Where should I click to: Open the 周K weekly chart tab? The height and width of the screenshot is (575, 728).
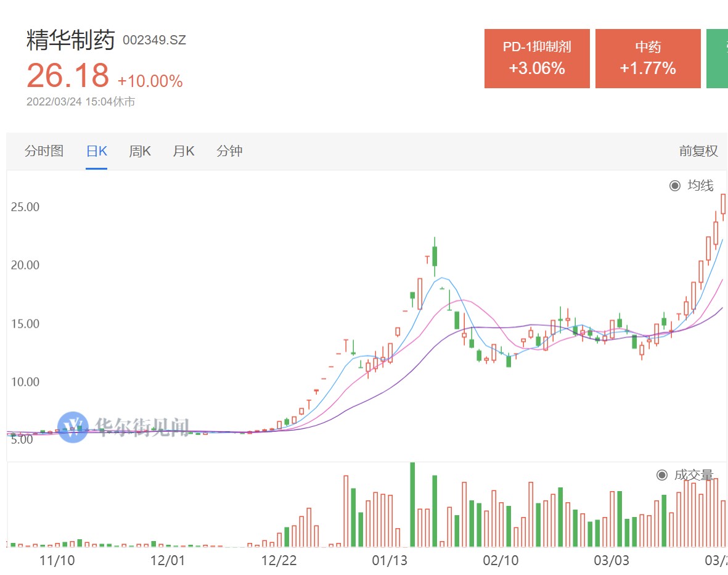(140, 151)
